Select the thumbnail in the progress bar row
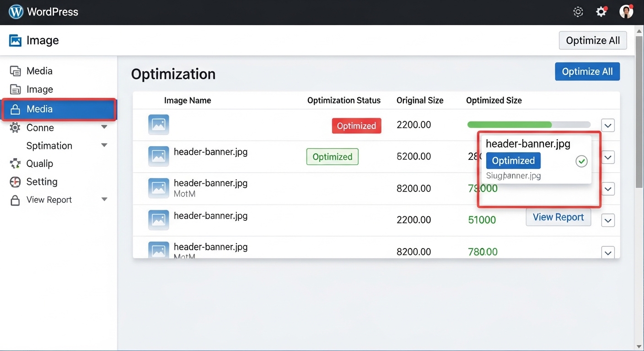The height and width of the screenshot is (351, 644). (x=159, y=125)
